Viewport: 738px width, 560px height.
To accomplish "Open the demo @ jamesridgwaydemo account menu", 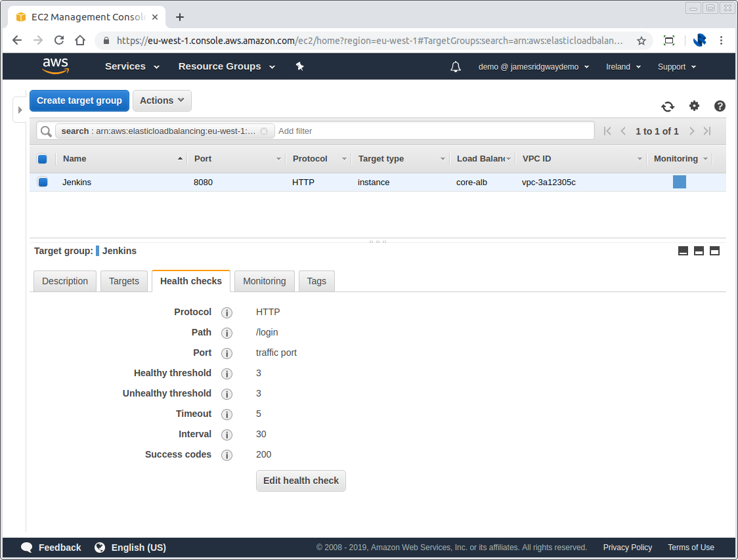I will tap(534, 67).
